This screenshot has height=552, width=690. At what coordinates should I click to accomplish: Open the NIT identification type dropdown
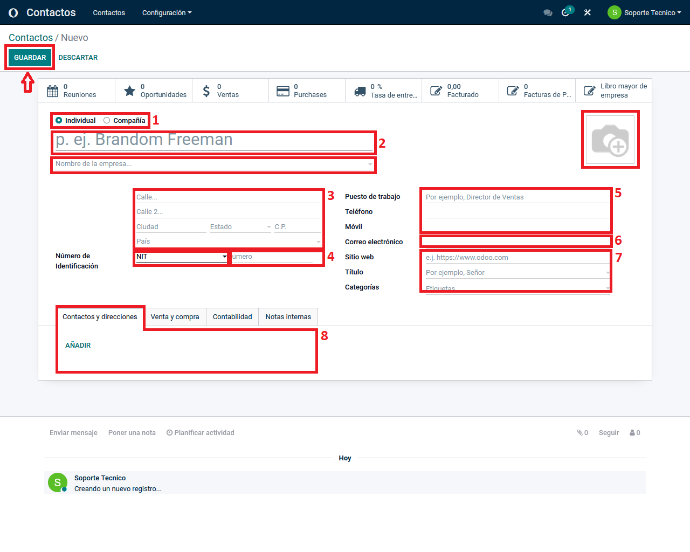pos(181,257)
